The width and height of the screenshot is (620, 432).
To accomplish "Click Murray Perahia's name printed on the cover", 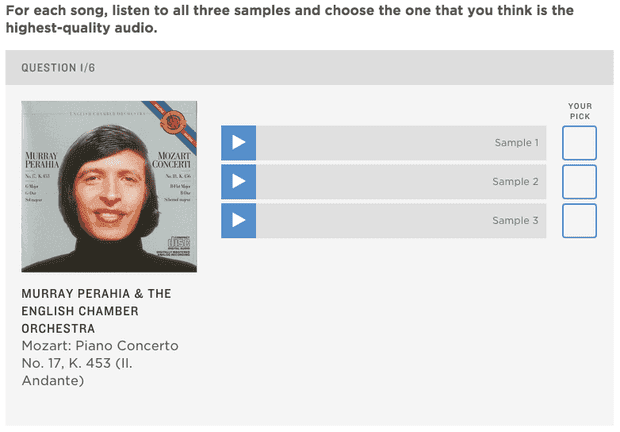I will [43, 161].
